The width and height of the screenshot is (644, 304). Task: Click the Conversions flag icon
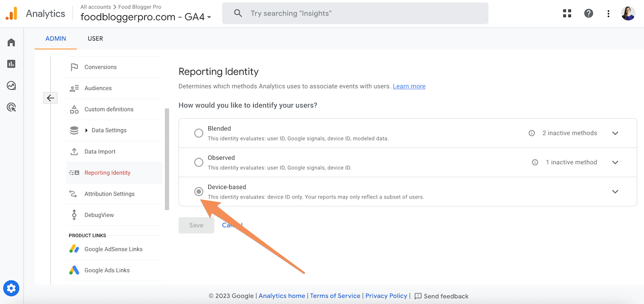point(74,67)
